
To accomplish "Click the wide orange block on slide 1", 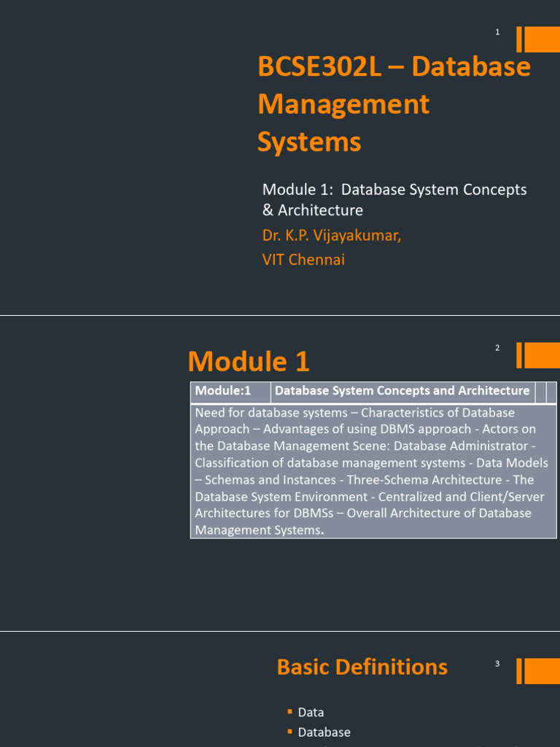I will [x=542, y=39].
